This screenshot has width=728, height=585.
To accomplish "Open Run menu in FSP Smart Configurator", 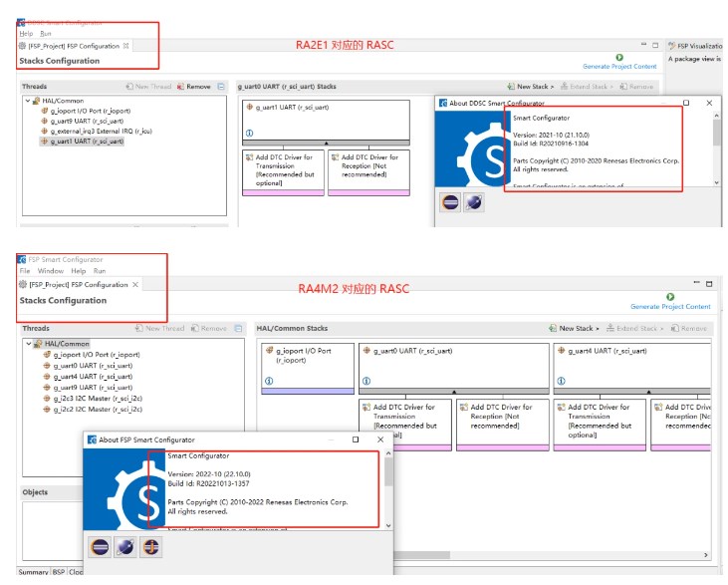I will [x=100, y=271].
